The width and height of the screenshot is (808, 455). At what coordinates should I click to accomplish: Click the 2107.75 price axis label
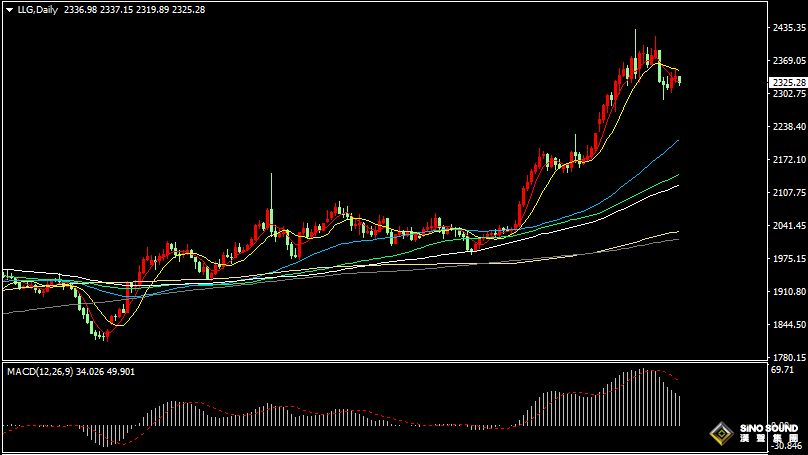pyautogui.click(x=788, y=193)
